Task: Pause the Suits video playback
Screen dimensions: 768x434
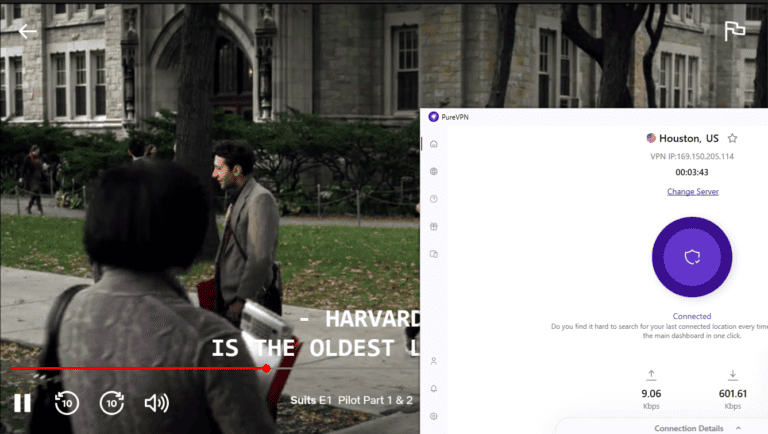Action: [x=22, y=403]
